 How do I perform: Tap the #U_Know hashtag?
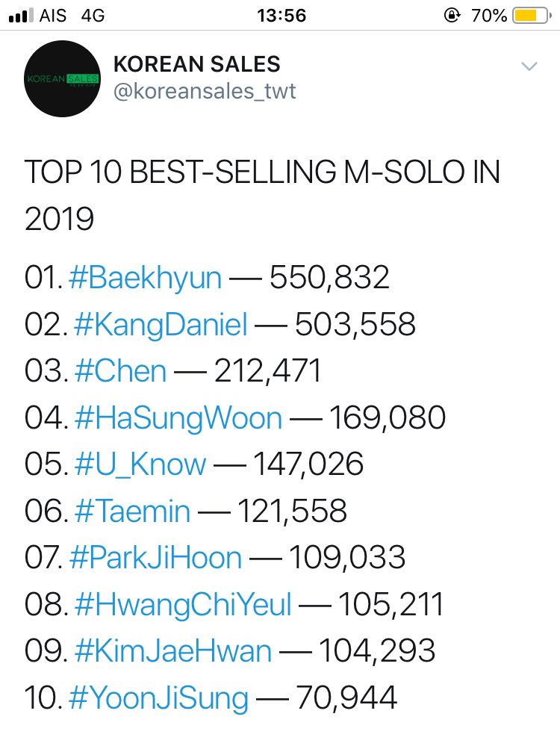tap(140, 464)
